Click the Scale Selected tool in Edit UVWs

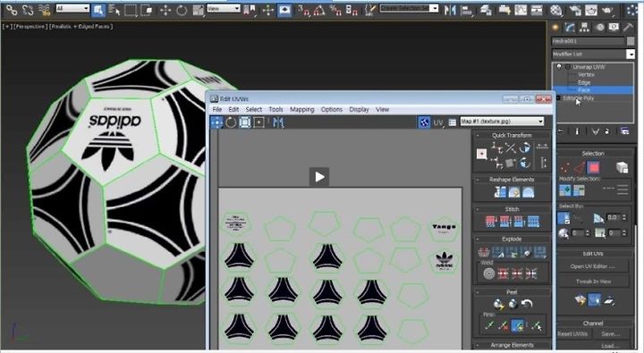245,122
